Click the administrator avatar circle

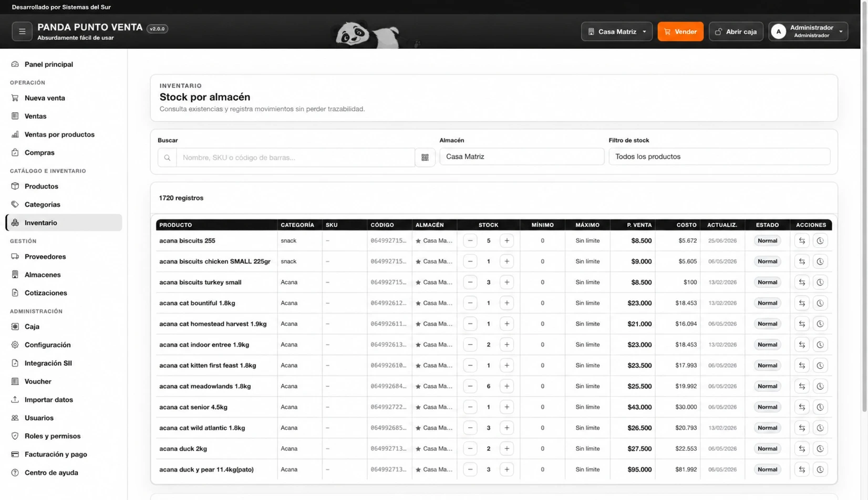click(779, 32)
